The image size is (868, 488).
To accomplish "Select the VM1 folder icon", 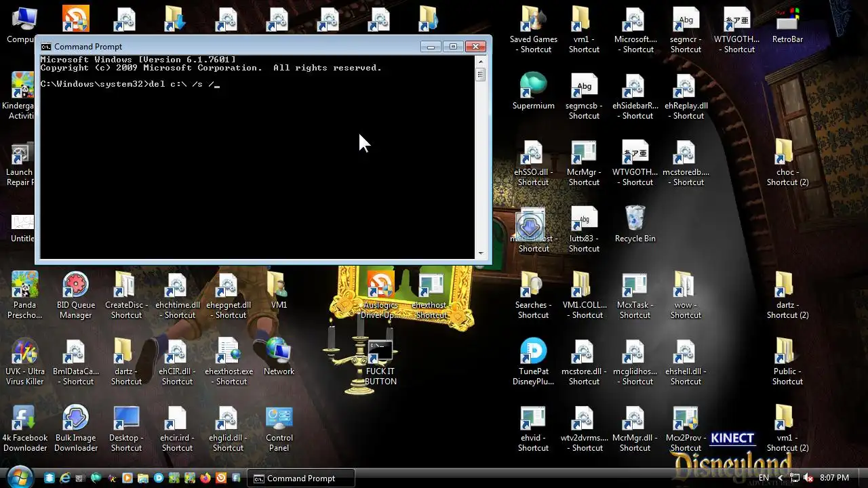I will 279,291.
